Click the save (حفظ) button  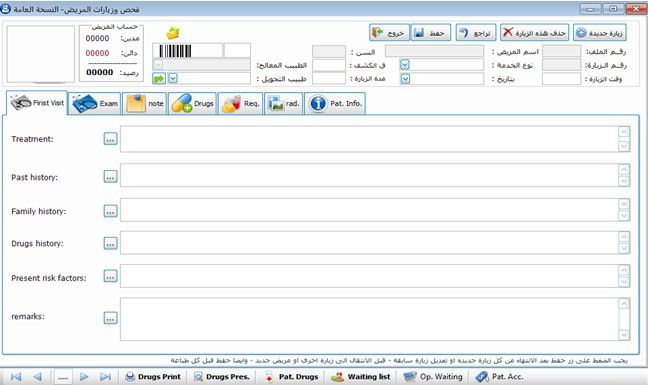[431, 33]
